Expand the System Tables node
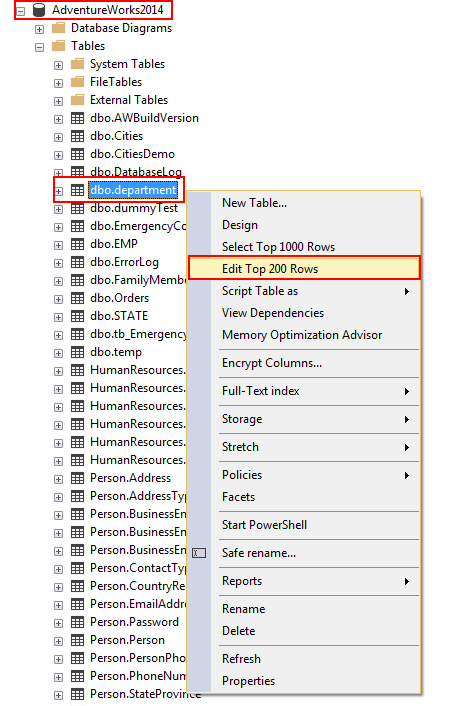This screenshot has height=706, width=475. [x=59, y=65]
